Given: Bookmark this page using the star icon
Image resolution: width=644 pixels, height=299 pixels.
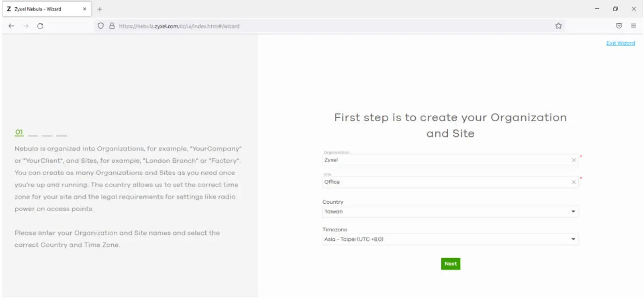Looking at the screenshot, I should click(x=559, y=25).
